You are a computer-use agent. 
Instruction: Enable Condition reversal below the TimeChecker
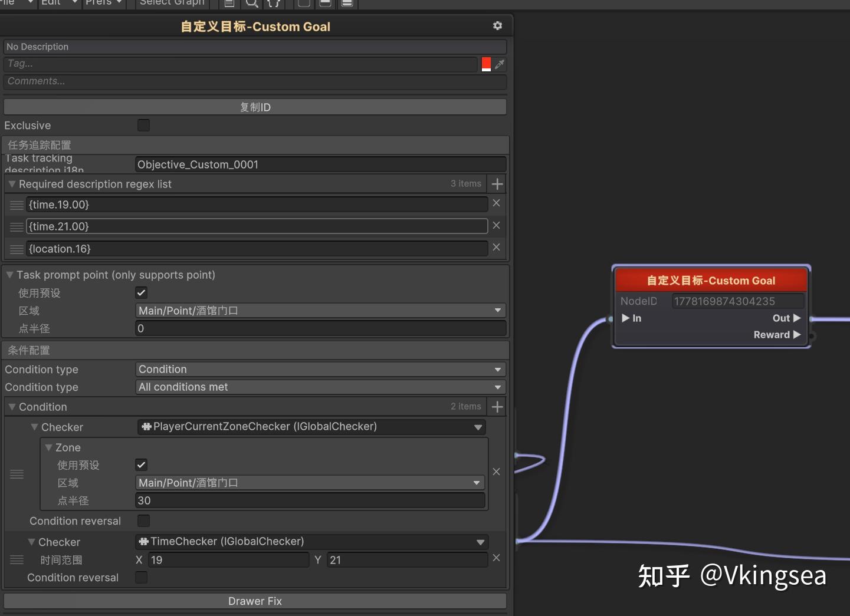(x=142, y=578)
